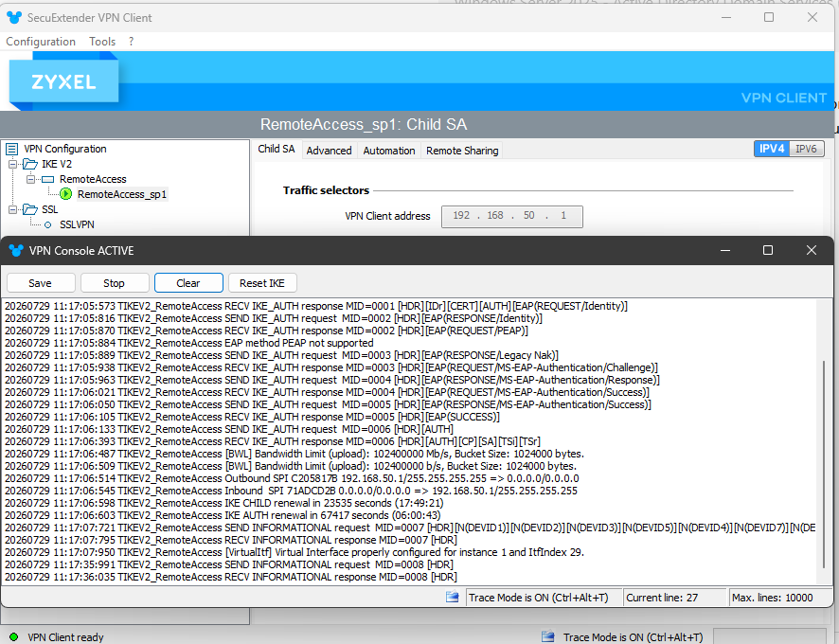Click the RemoteAccess gateway icon
The image size is (839, 644).
tap(47, 179)
